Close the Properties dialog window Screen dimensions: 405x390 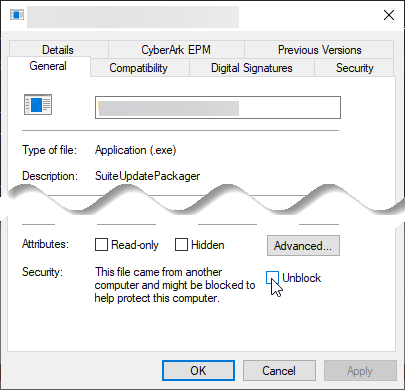tap(389, 15)
